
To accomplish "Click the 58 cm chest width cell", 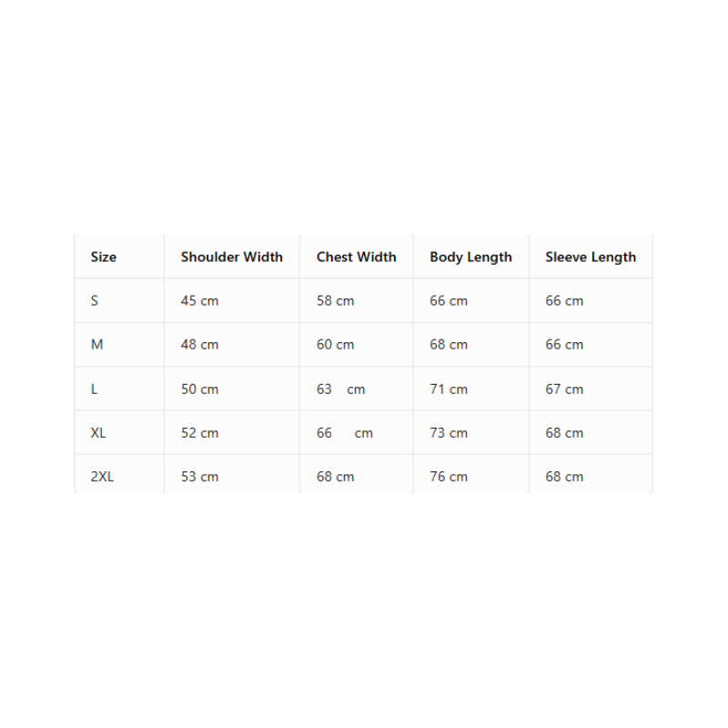I will click(335, 300).
